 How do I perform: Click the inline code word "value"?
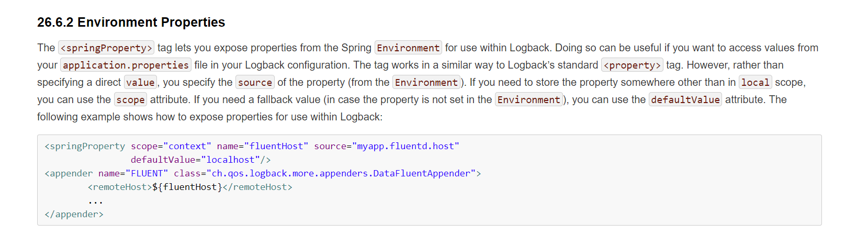tap(140, 83)
